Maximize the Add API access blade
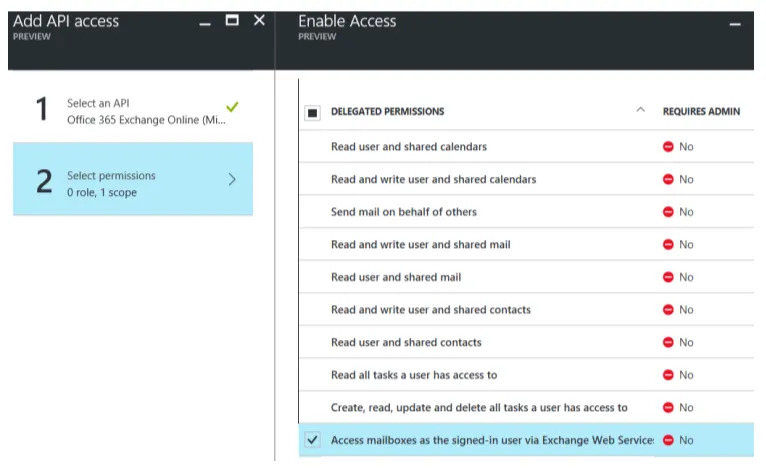This screenshot has height=471, width=766. click(x=233, y=20)
